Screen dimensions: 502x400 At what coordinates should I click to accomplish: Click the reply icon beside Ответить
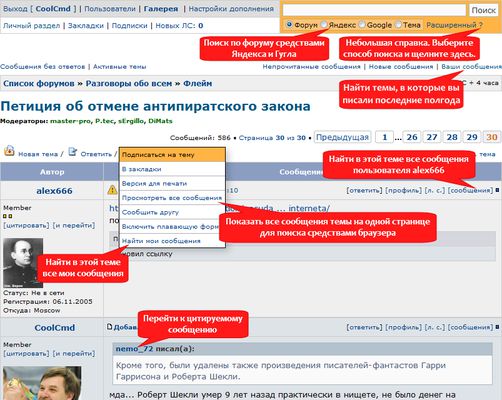point(73,152)
